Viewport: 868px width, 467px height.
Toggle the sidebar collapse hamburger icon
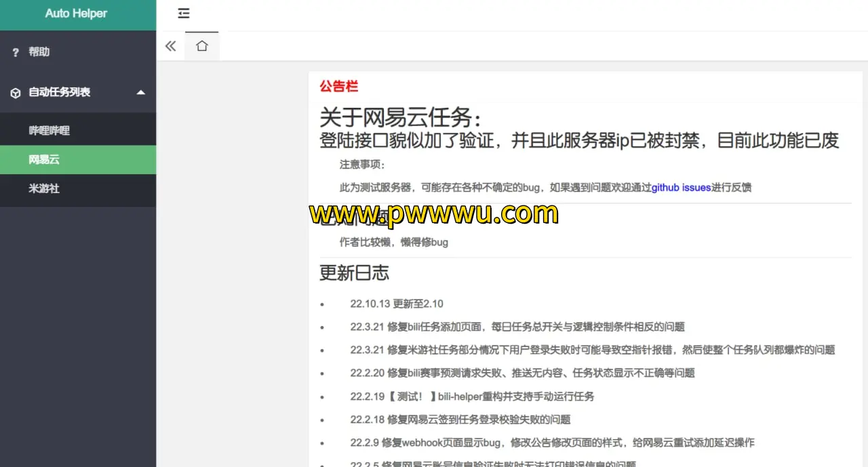tap(184, 14)
